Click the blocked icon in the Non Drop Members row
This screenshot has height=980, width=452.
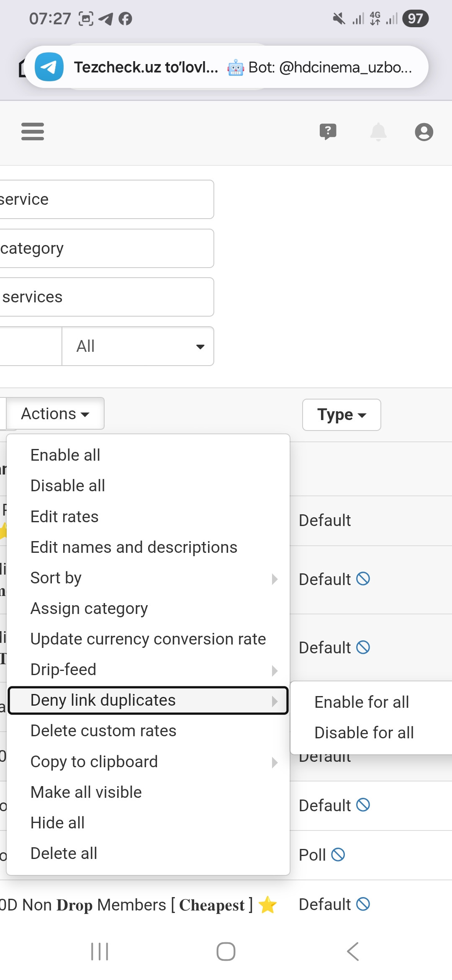[363, 904]
